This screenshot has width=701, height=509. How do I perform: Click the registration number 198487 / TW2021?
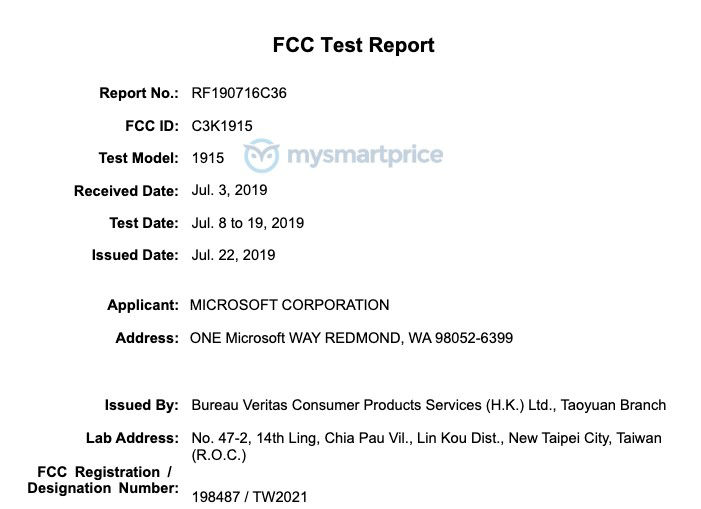(249, 496)
